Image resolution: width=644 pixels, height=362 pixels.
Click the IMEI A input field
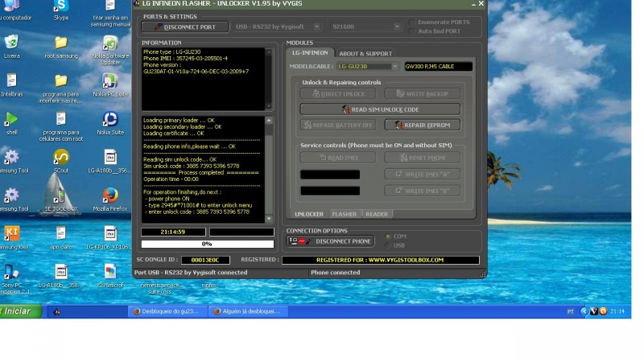pyautogui.click(x=330, y=175)
